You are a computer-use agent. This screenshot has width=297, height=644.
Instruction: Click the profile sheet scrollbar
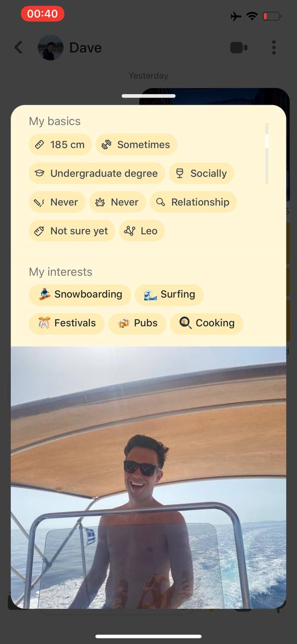[x=267, y=153]
